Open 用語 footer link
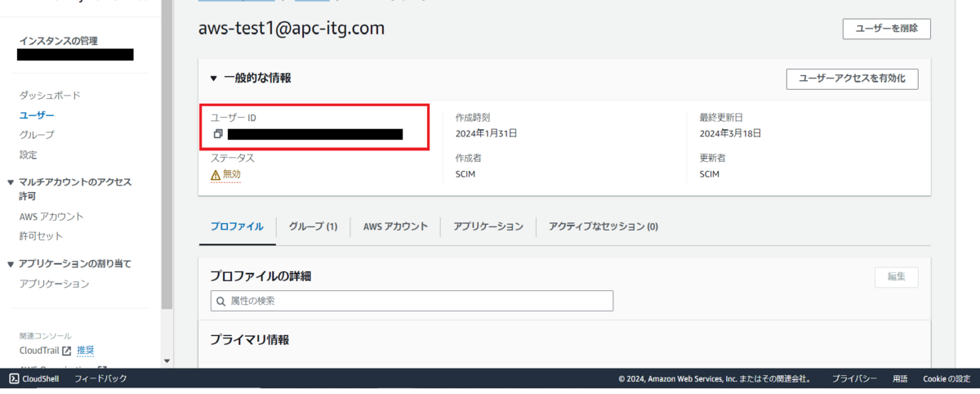The image size is (980, 394). 900,378
